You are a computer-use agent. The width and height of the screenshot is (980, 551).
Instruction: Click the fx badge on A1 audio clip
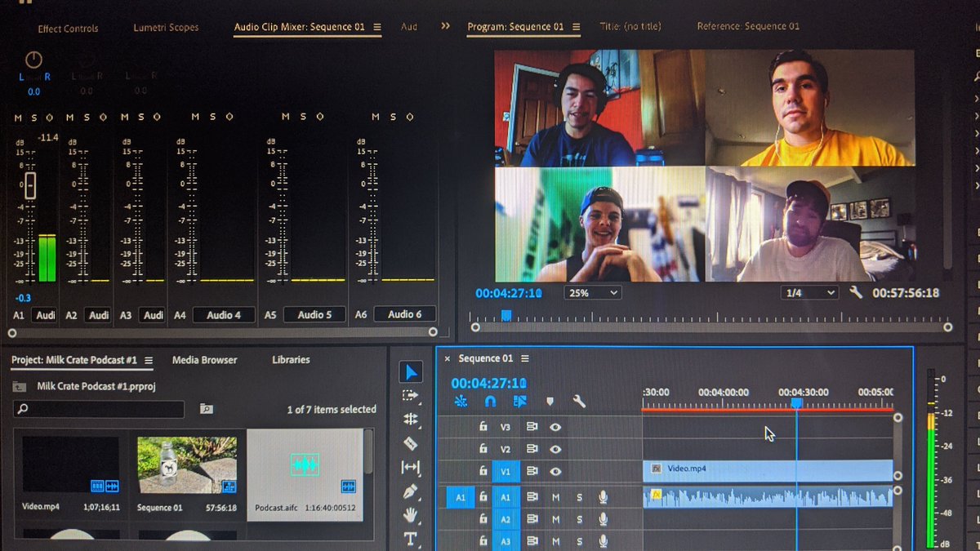coord(655,495)
